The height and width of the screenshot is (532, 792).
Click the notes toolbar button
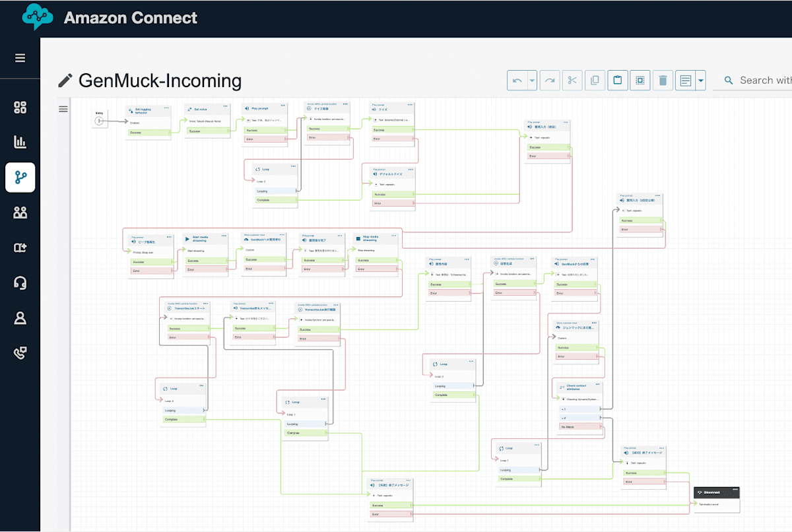686,81
